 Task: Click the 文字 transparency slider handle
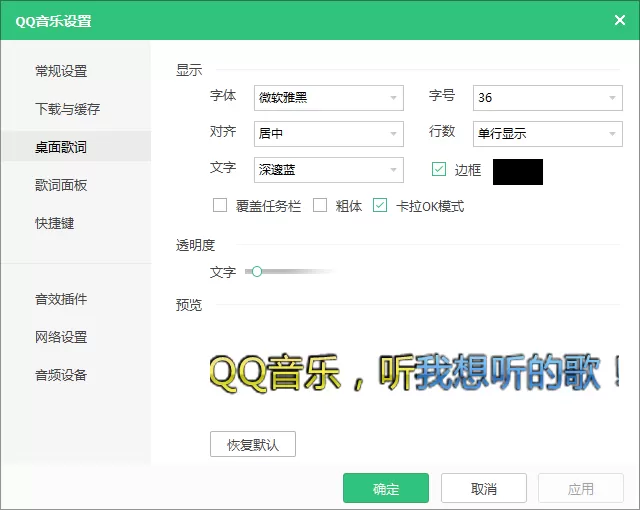[257, 271]
